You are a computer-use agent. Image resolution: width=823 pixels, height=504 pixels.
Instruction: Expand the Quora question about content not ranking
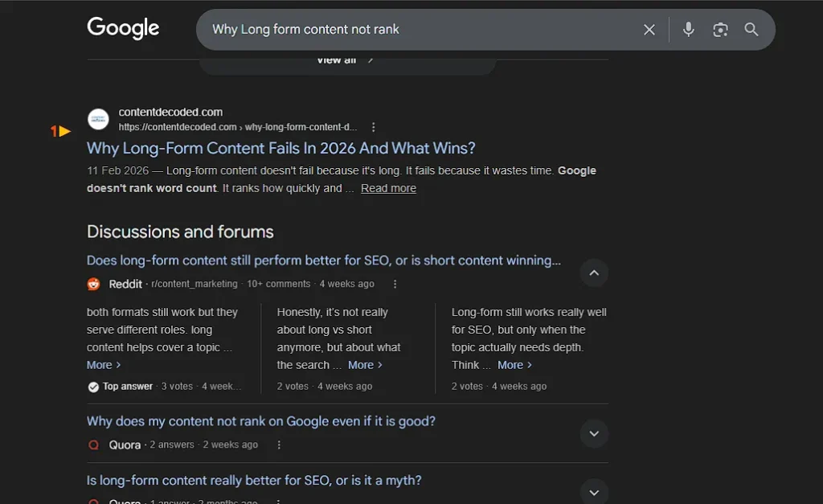click(594, 433)
